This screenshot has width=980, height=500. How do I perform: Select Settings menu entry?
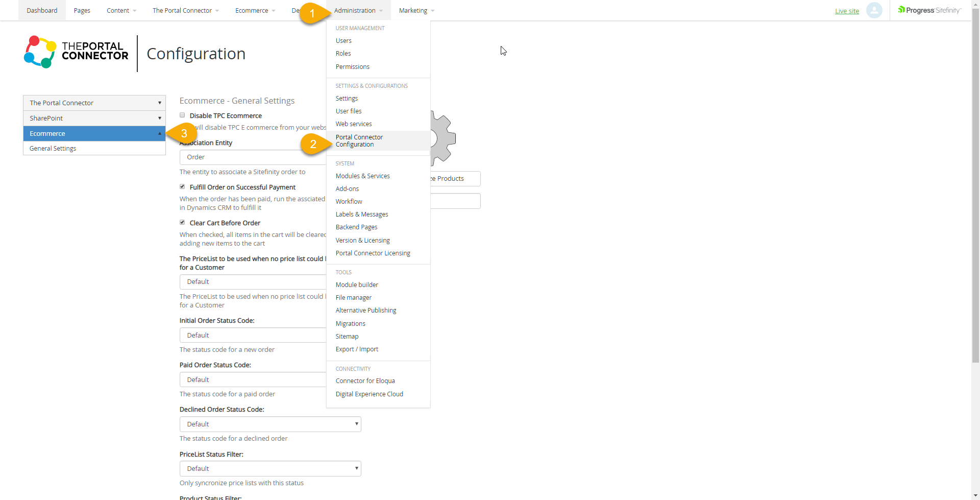pyautogui.click(x=347, y=99)
